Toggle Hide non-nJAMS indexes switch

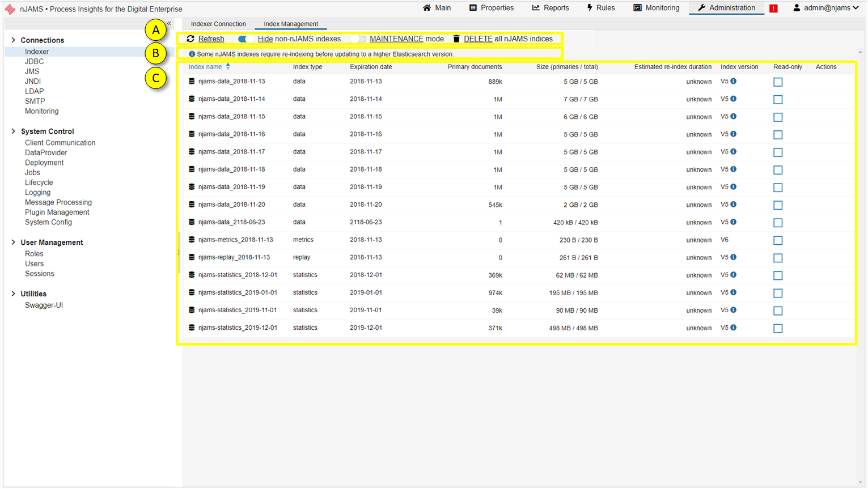(245, 39)
